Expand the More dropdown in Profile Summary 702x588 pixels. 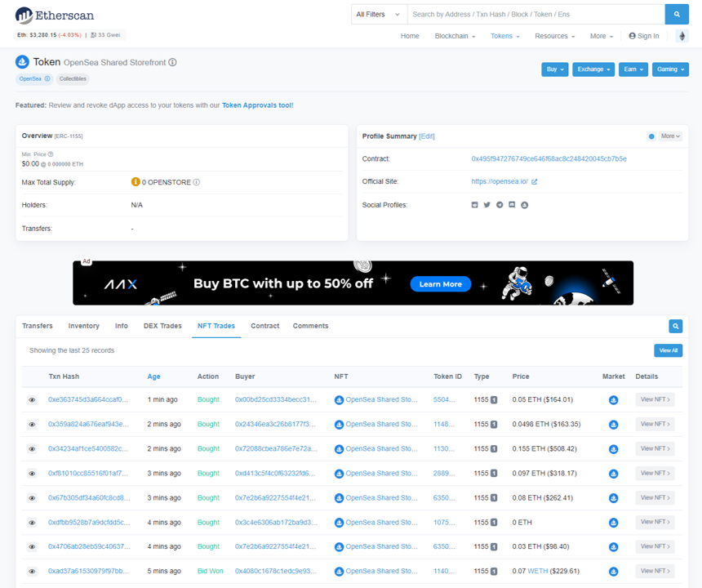click(670, 136)
